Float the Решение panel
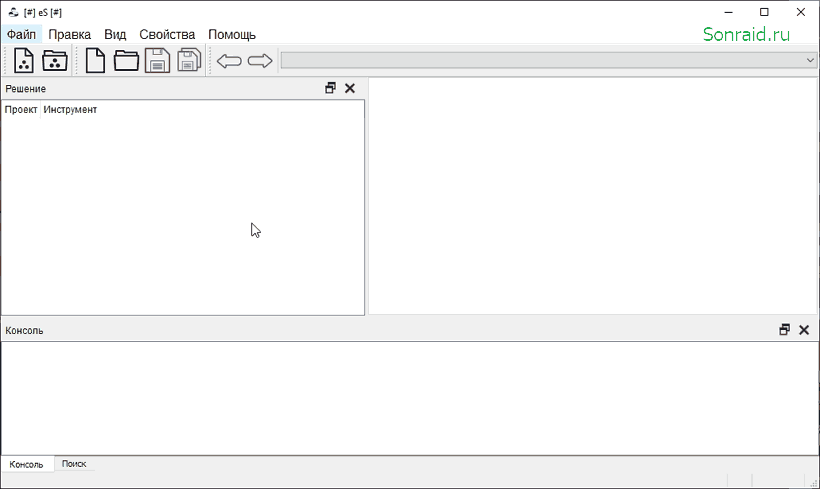 [x=330, y=88]
